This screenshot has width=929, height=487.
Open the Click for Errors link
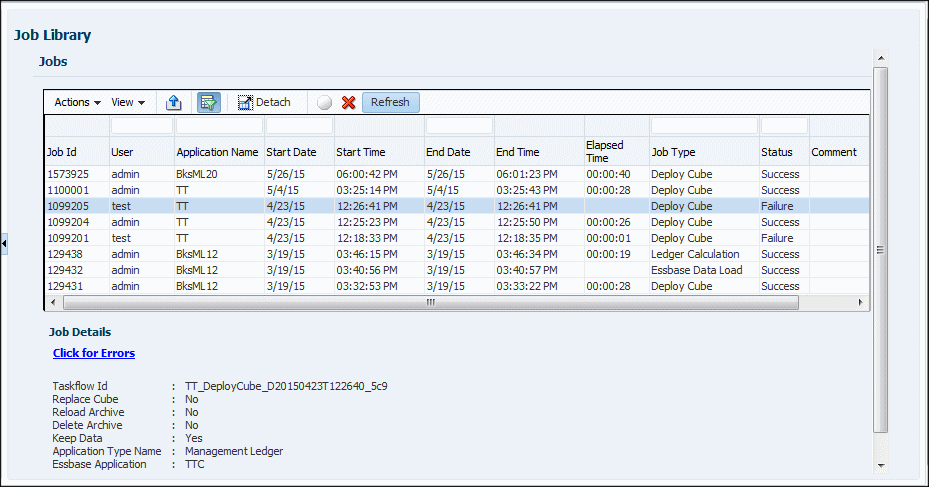point(94,353)
